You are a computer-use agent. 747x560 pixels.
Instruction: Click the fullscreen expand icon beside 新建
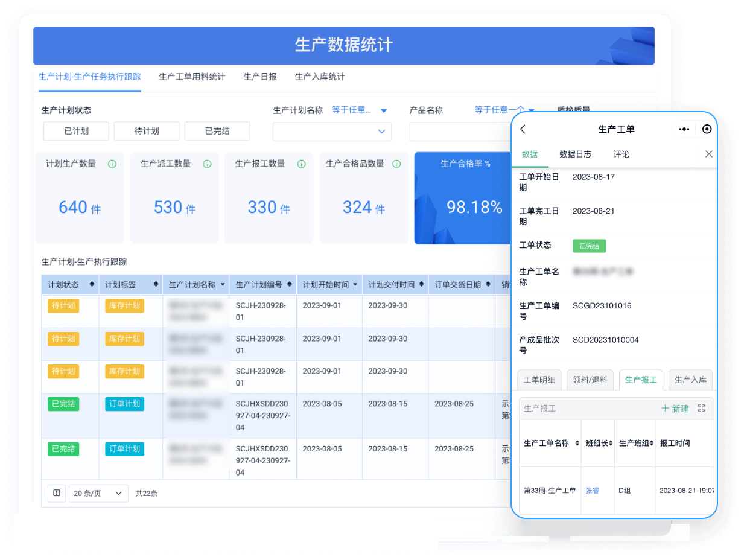702,408
